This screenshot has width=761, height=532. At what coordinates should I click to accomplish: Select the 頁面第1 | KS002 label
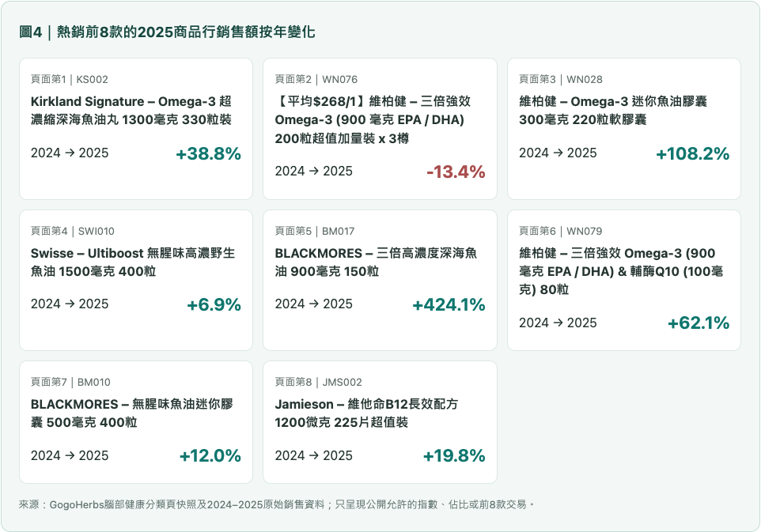coord(70,79)
